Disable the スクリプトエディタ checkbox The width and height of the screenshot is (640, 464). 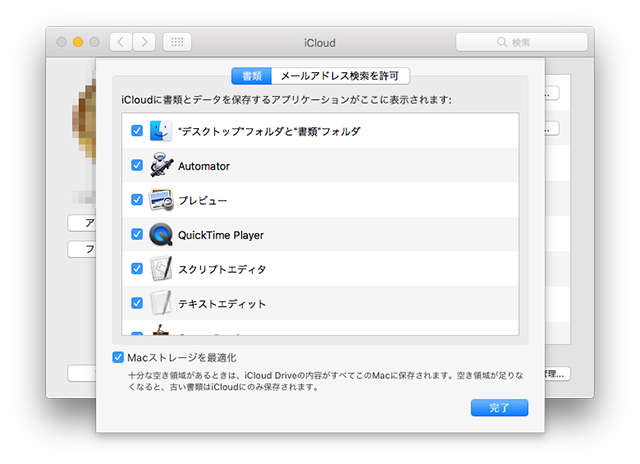pyautogui.click(x=137, y=269)
